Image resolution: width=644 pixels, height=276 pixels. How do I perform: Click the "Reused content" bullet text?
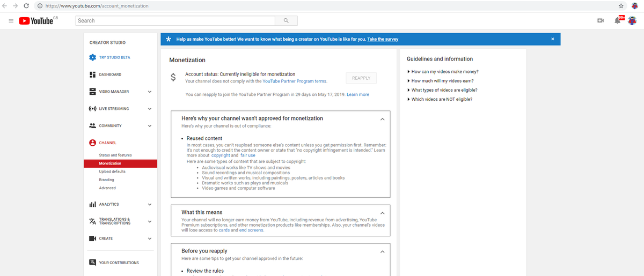click(x=204, y=138)
